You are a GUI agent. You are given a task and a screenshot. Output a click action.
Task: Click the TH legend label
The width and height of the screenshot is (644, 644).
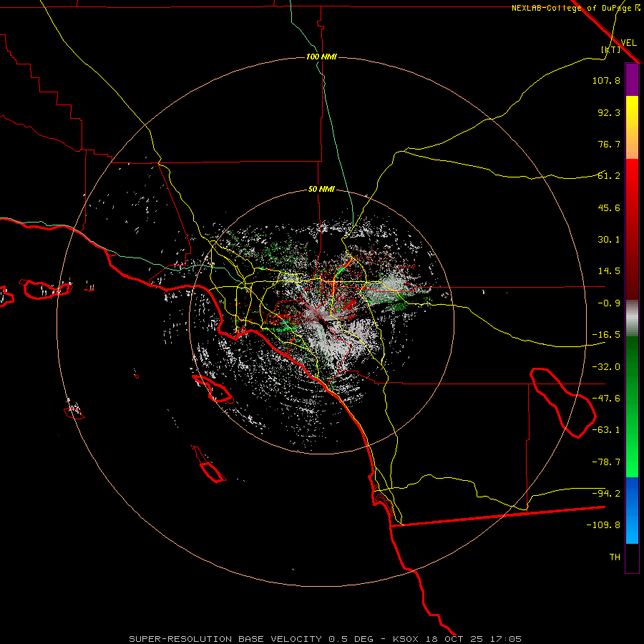[x=615, y=557]
